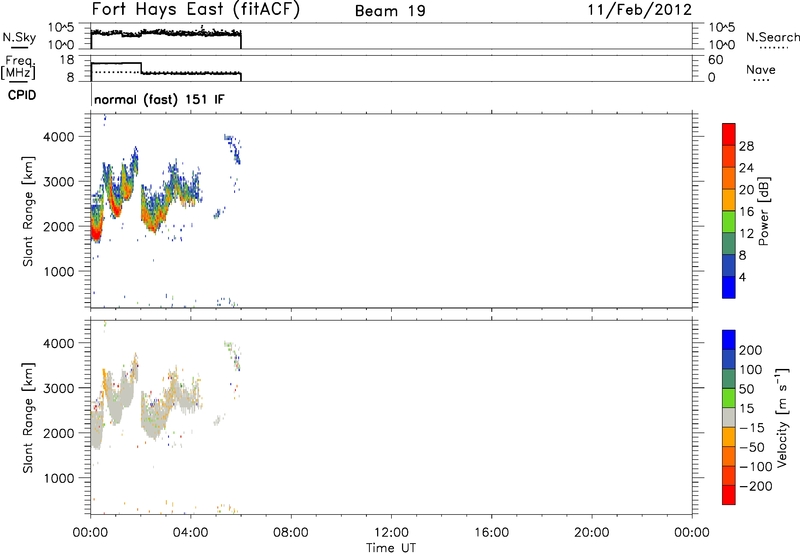
Task: Click the '16:00' time tick label
Action: [x=491, y=533]
